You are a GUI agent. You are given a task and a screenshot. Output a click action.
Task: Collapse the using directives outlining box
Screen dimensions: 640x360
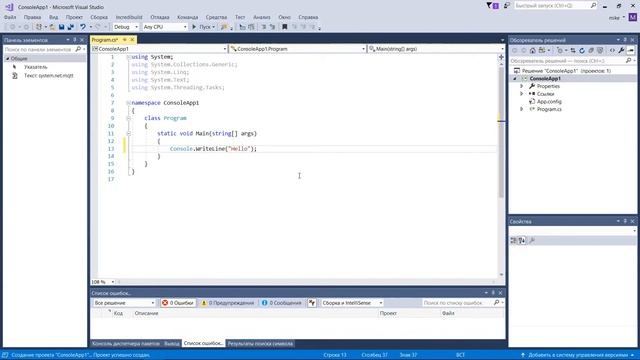[128, 57]
